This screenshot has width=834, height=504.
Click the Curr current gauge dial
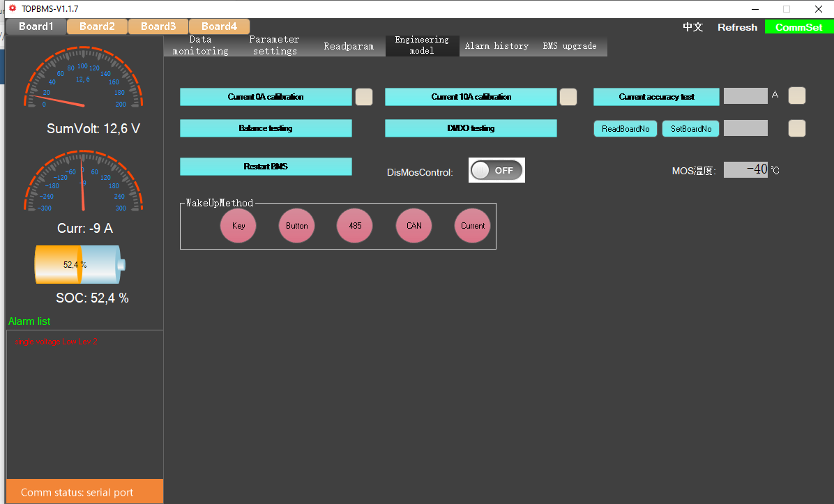[x=83, y=181]
